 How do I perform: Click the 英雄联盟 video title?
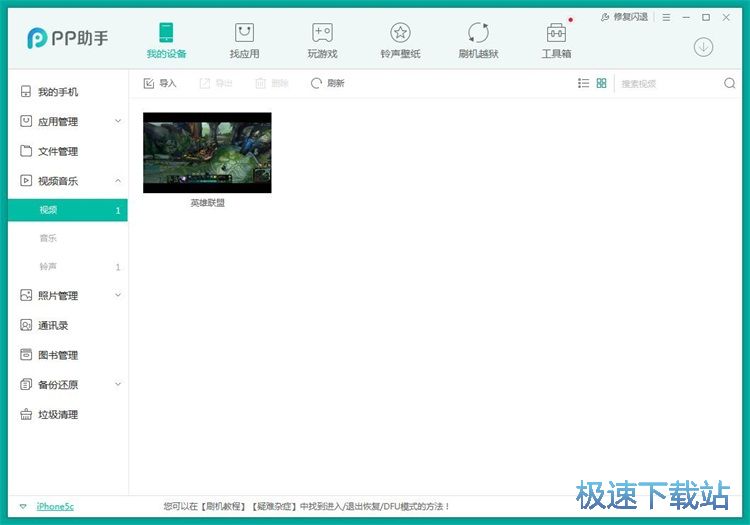coord(207,203)
